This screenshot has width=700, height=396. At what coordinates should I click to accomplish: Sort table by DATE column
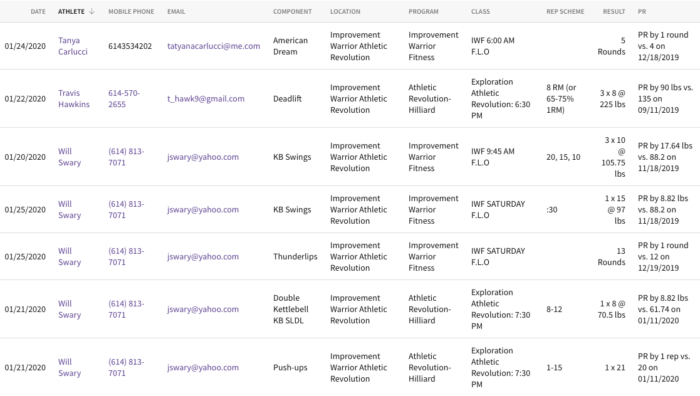click(x=38, y=12)
